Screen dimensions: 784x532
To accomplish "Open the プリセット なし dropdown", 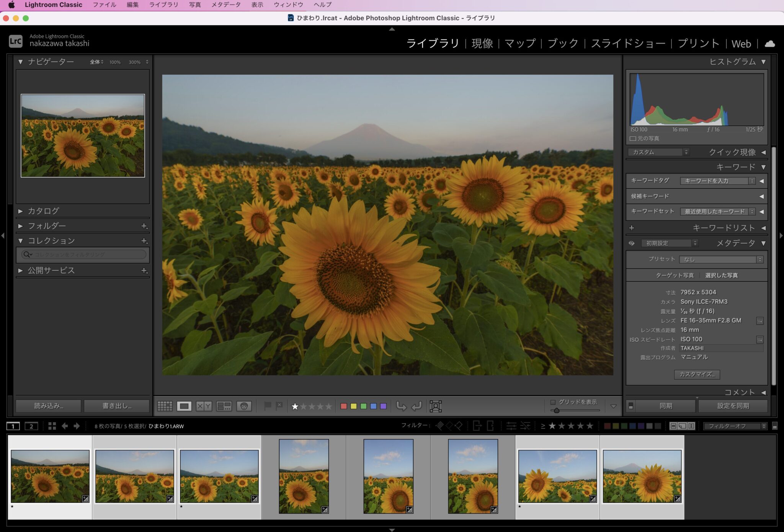I will point(721,259).
